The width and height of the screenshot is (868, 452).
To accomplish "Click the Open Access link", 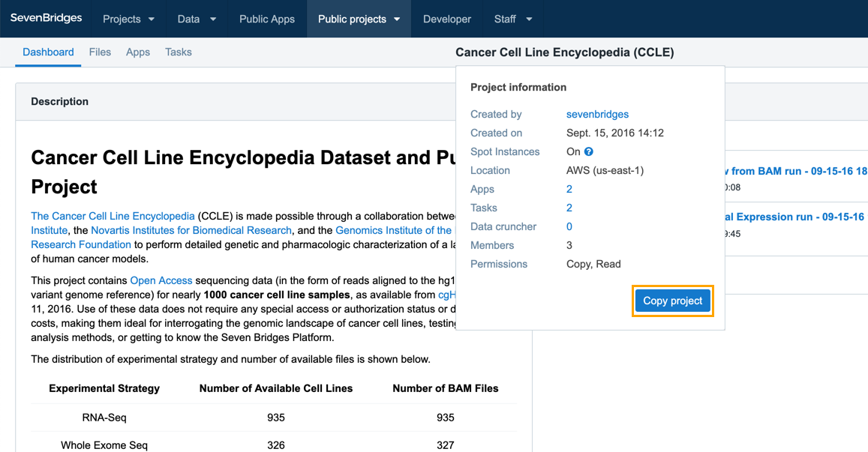I will click(x=161, y=279).
